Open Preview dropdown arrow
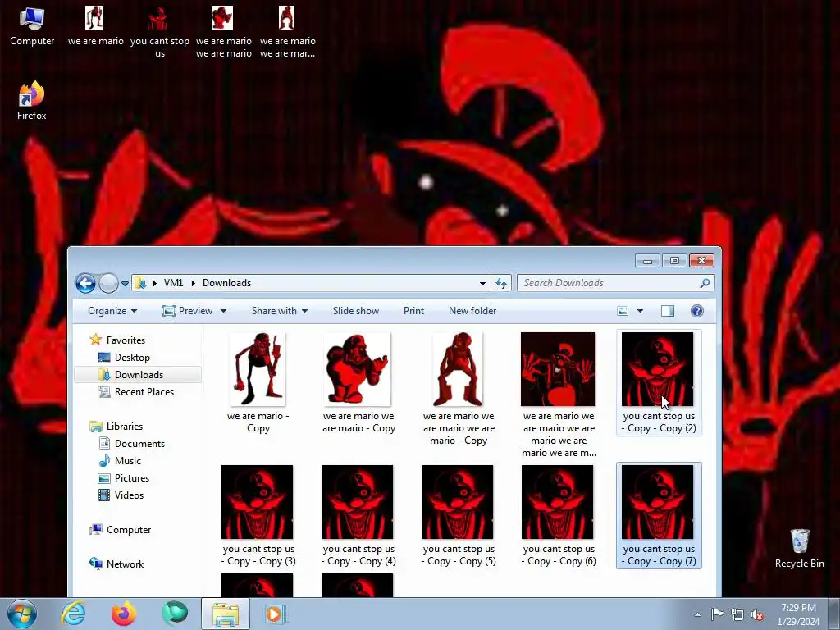 coord(223,311)
